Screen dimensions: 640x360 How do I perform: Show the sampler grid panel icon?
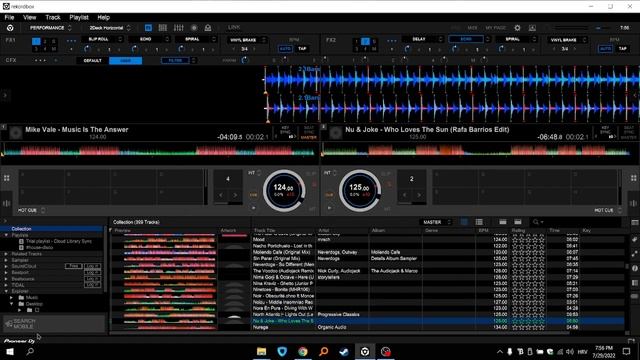click(x=162, y=28)
